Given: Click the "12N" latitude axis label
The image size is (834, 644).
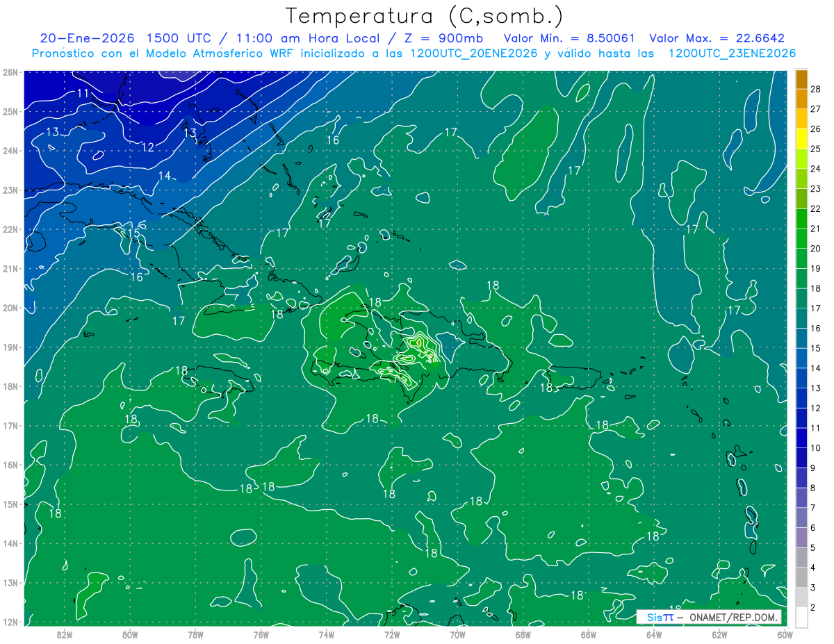Looking at the screenshot, I should [x=10, y=622].
